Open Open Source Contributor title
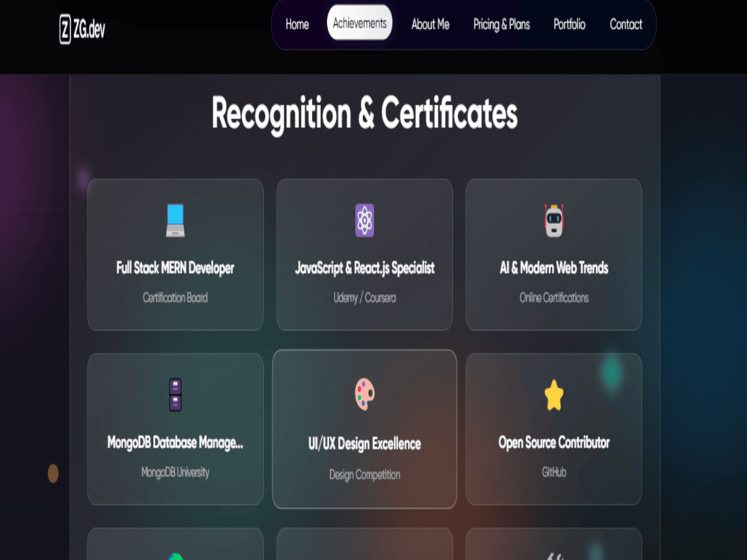This screenshot has height=560, width=747. (554, 443)
